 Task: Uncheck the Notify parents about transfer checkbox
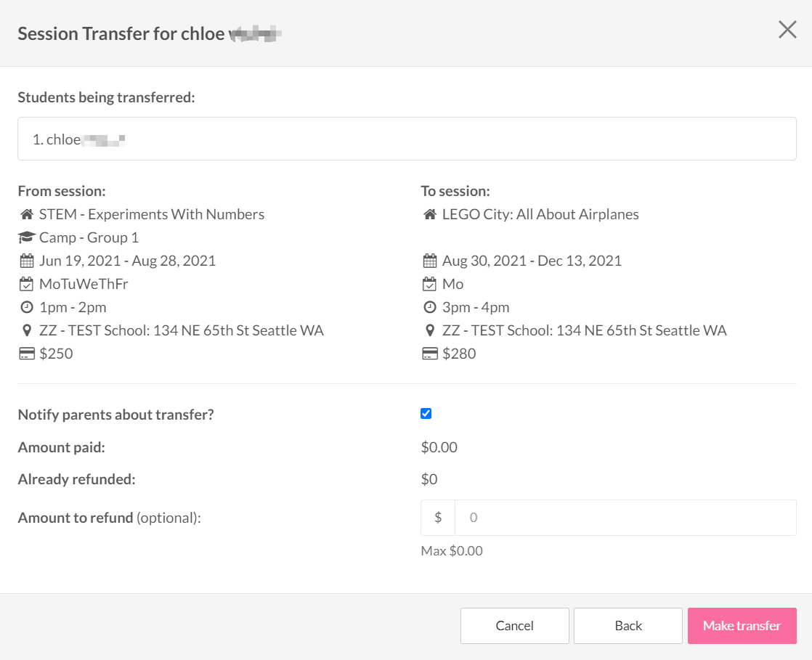(426, 414)
